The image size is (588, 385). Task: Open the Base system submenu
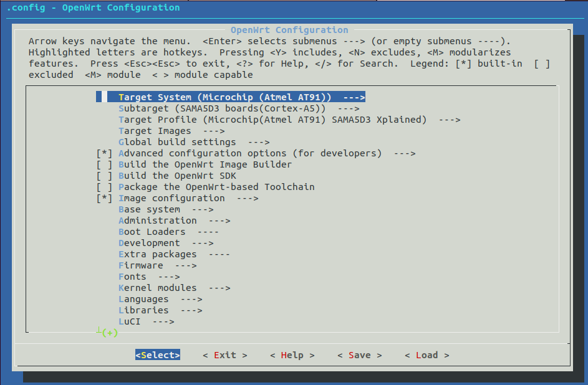click(x=166, y=210)
